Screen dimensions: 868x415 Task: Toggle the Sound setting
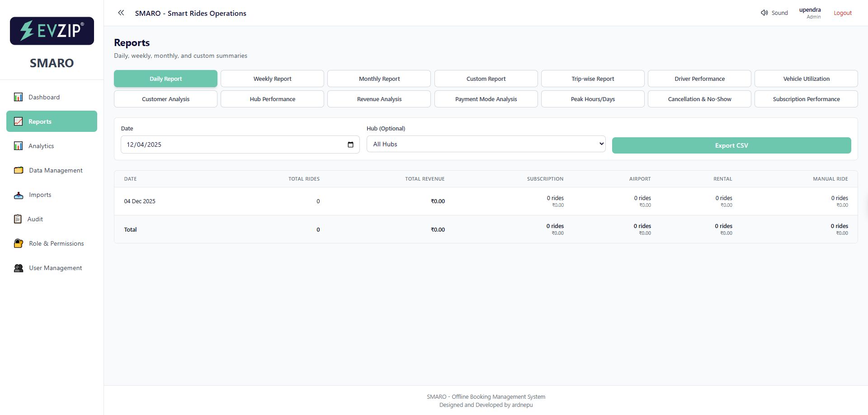[x=774, y=13]
